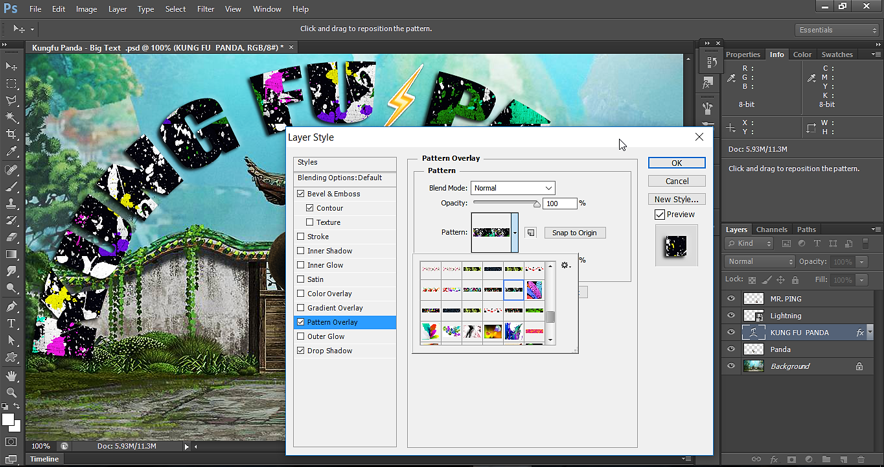Screen dimensions: 885x467
Task: Open the layer Fill dropdown arrow
Action: (862, 280)
